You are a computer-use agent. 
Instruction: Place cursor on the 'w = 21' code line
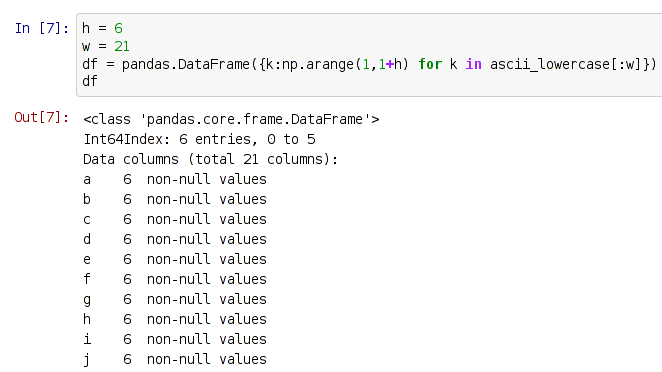pyautogui.click(x=106, y=46)
